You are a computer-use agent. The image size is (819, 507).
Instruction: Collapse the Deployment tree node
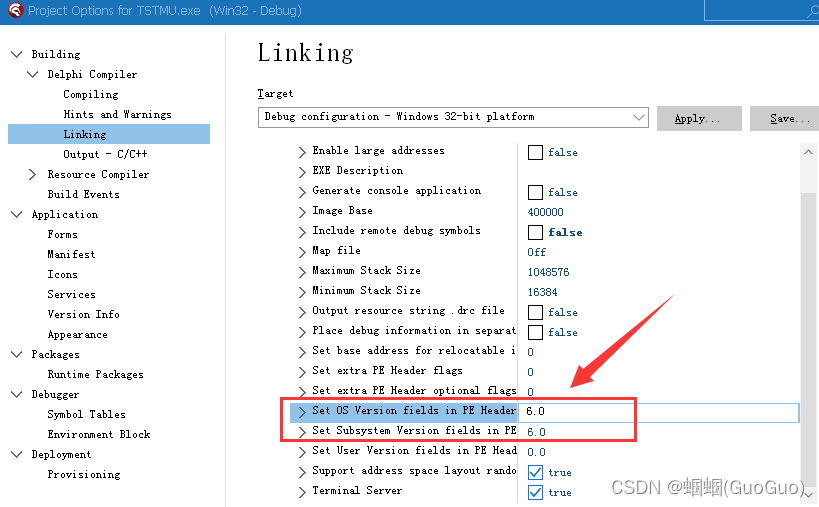(x=17, y=454)
